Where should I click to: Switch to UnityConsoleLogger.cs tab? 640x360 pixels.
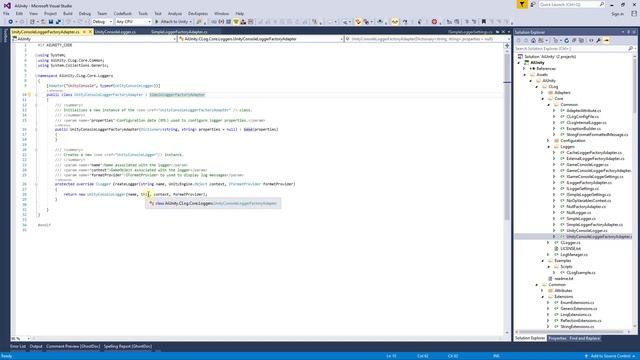click(x=115, y=32)
